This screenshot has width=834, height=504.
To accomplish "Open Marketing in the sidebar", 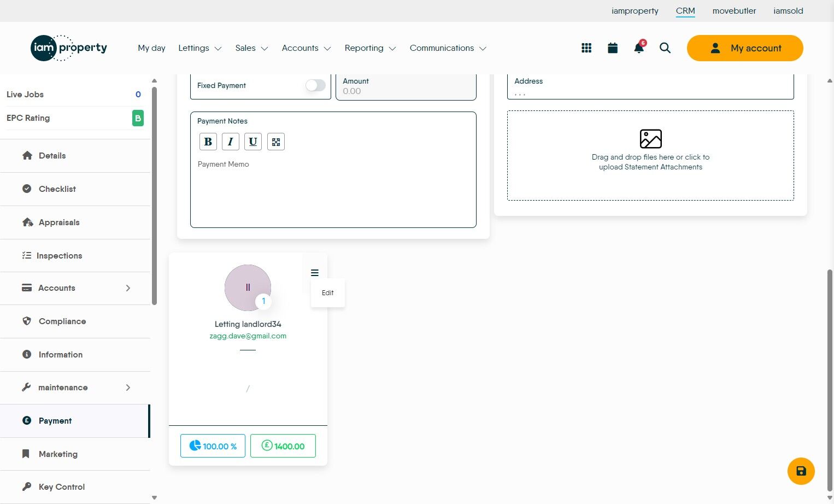I will click(x=75, y=454).
